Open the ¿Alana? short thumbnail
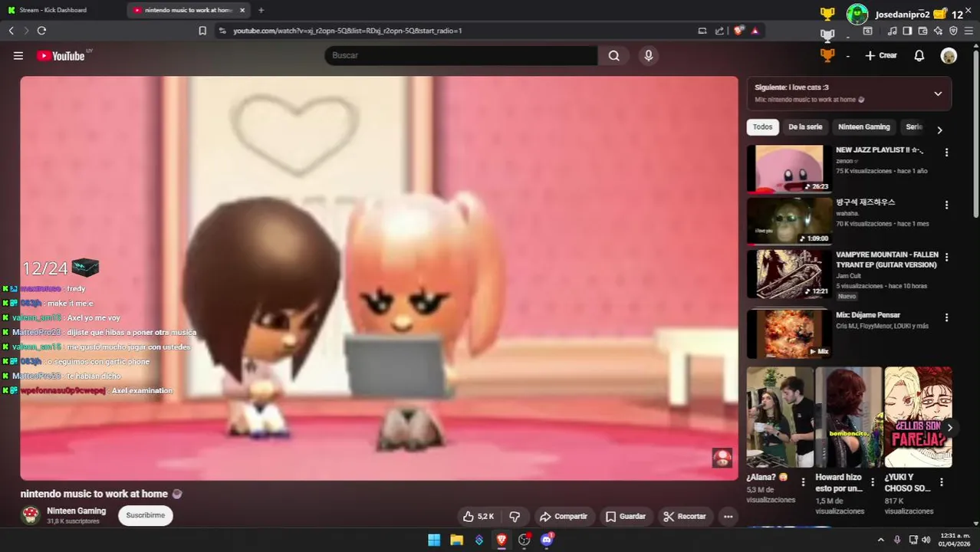Screen dimensions: 980x552 coord(780,417)
